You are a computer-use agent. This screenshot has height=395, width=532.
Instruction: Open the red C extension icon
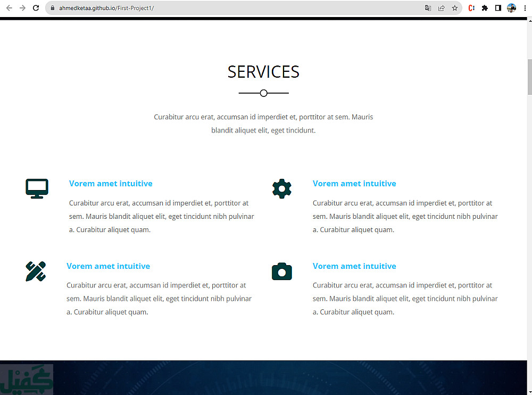471,8
